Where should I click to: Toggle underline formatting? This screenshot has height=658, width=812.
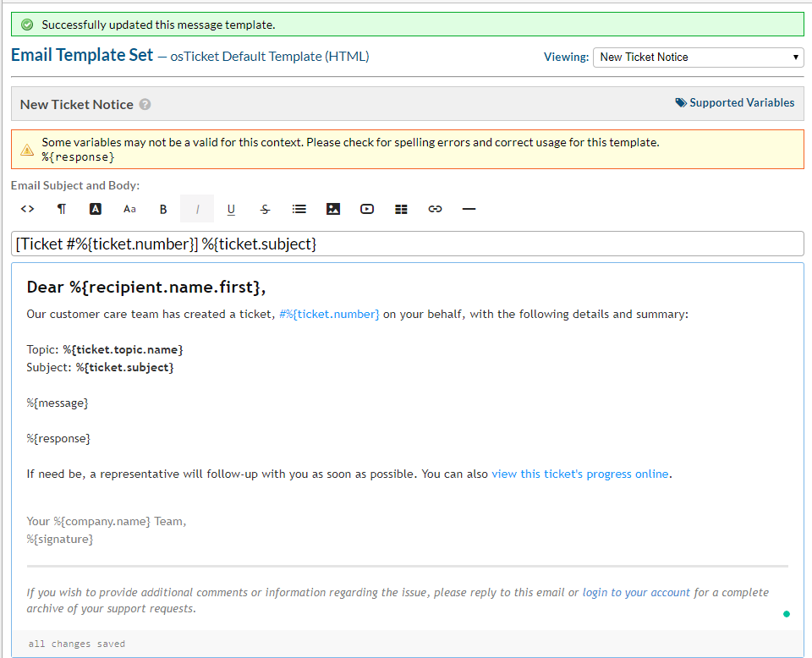(231, 209)
